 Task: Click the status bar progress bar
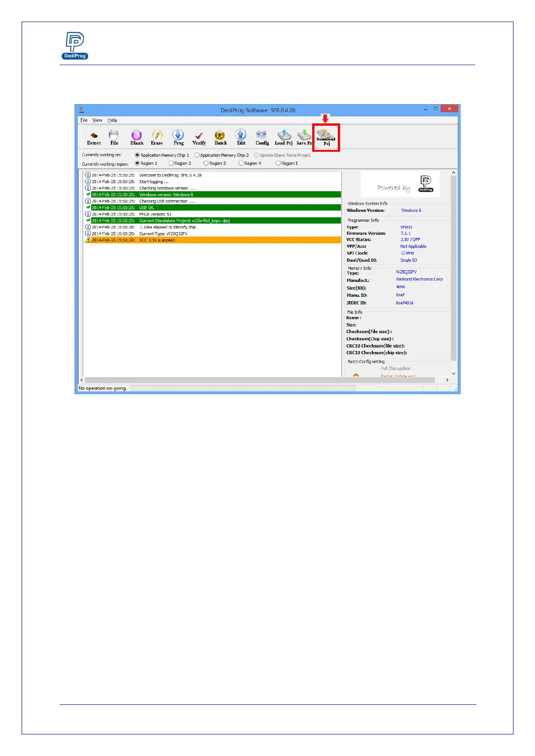[243, 388]
